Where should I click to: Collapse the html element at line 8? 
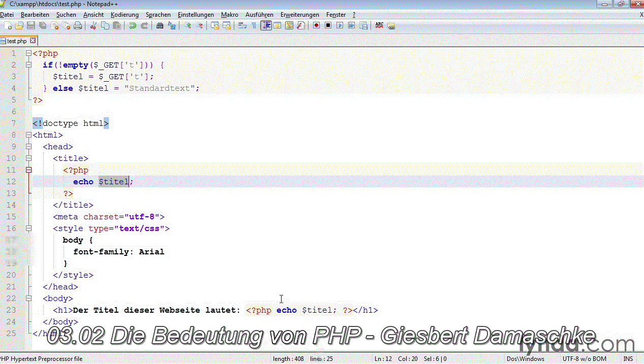(28, 135)
